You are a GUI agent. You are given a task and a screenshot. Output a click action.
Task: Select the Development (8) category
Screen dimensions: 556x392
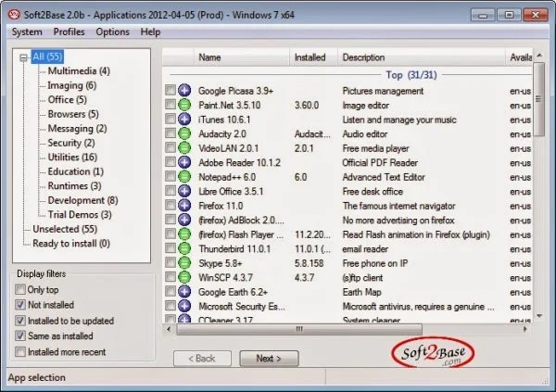[83, 200]
